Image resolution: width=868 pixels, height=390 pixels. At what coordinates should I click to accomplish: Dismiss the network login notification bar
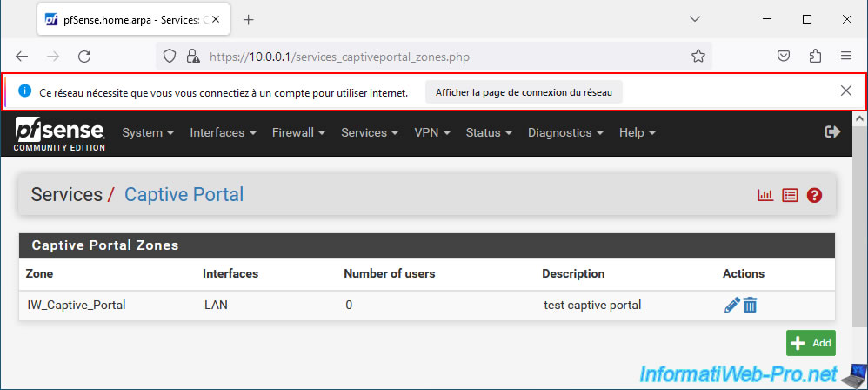coord(846,91)
